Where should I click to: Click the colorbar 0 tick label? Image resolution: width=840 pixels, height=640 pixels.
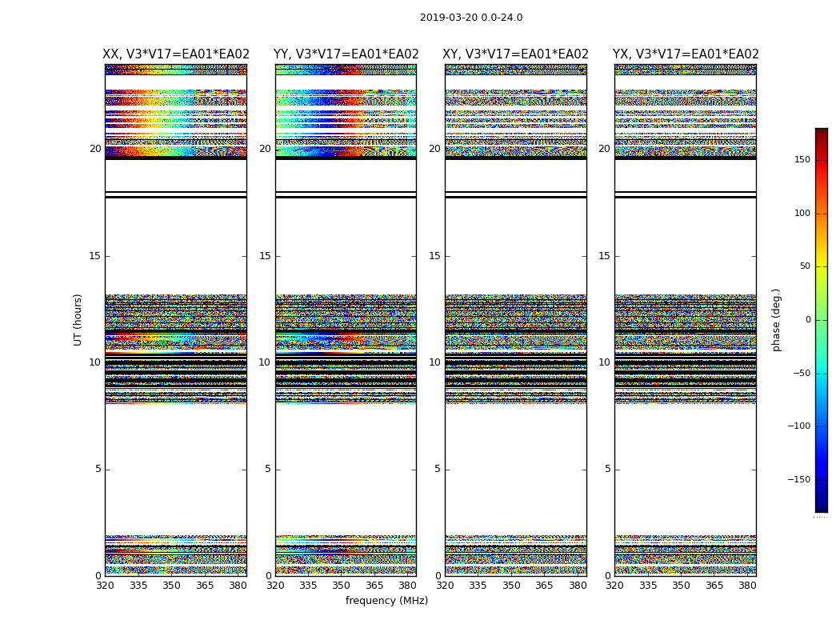pos(808,320)
